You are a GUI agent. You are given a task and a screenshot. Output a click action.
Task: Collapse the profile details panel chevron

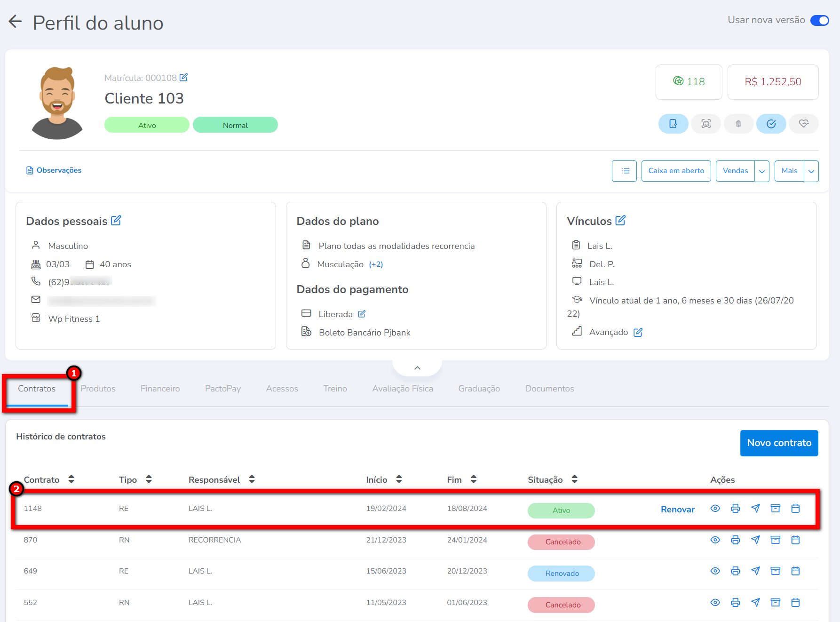pyautogui.click(x=417, y=368)
